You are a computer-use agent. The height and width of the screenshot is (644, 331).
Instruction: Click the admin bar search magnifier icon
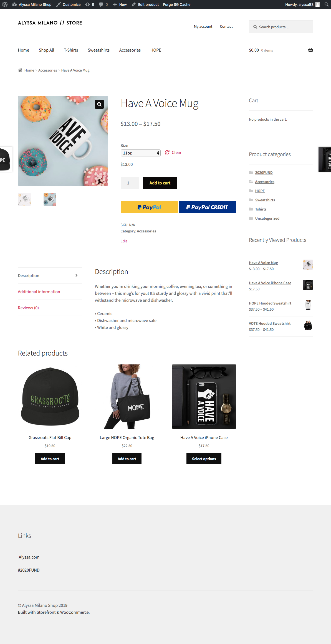tap(327, 4)
